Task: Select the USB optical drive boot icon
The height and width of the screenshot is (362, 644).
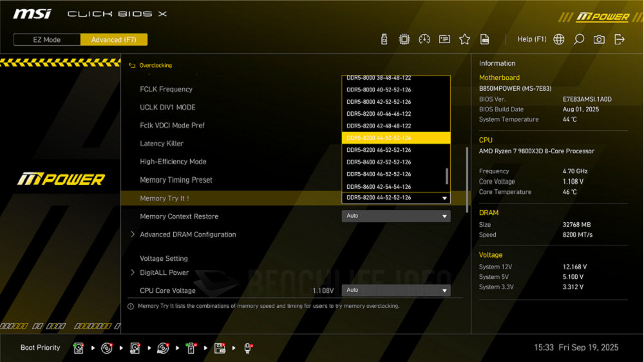Action: 163,348
